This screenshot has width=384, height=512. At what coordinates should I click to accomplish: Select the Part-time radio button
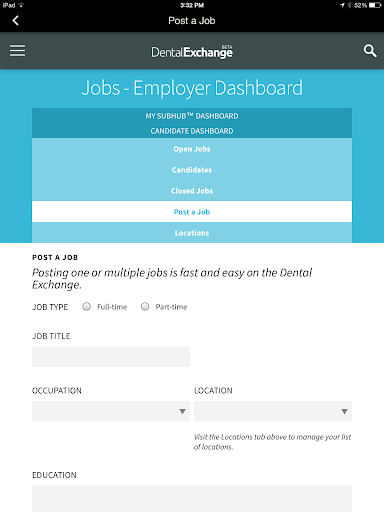(x=145, y=306)
